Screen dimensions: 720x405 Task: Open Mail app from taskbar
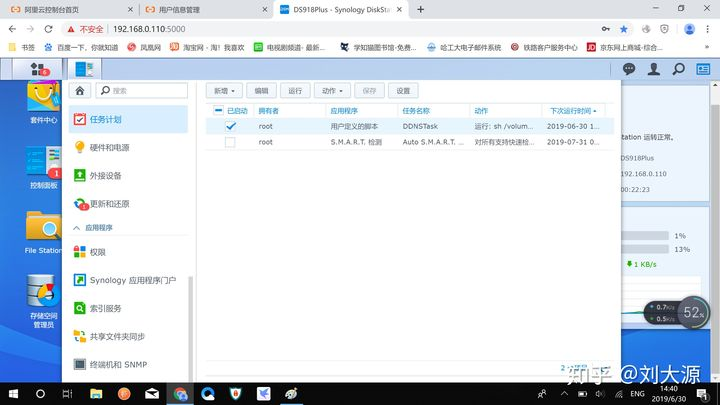[152, 394]
